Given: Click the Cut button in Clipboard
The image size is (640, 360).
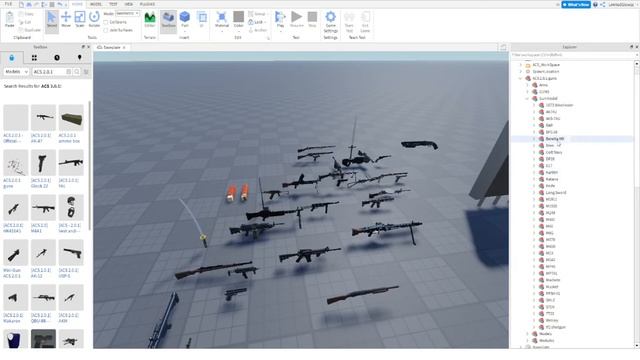Looking at the screenshot, I should coord(25,22).
